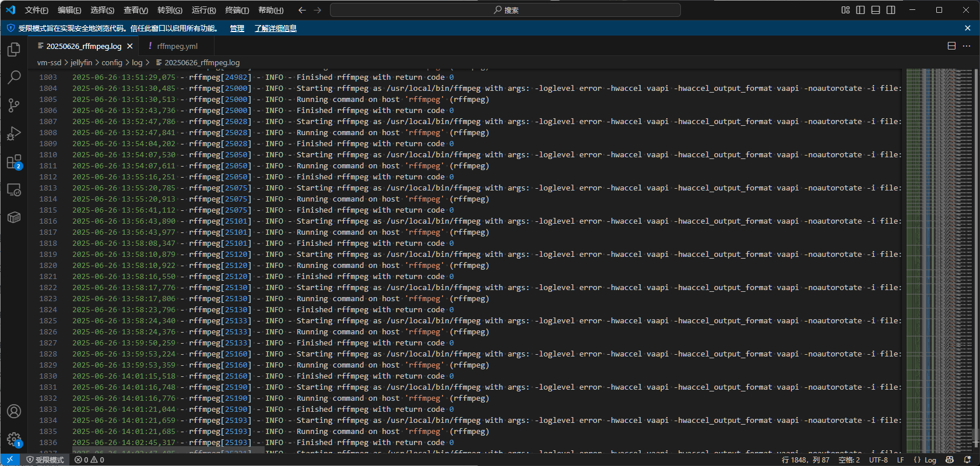Open editor More Actions ellipsis menu

(x=967, y=46)
